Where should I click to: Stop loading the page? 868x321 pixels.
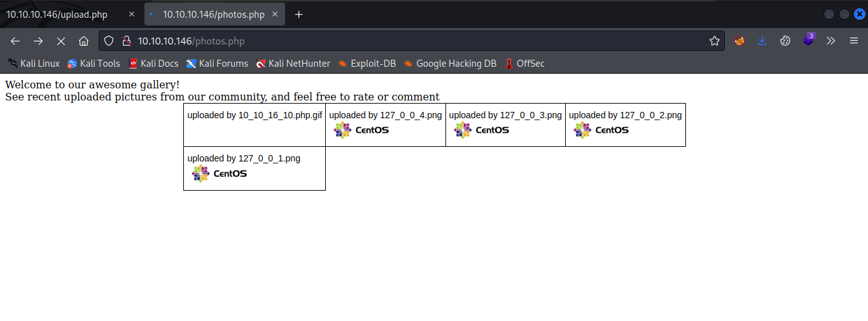[x=61, y=41]
